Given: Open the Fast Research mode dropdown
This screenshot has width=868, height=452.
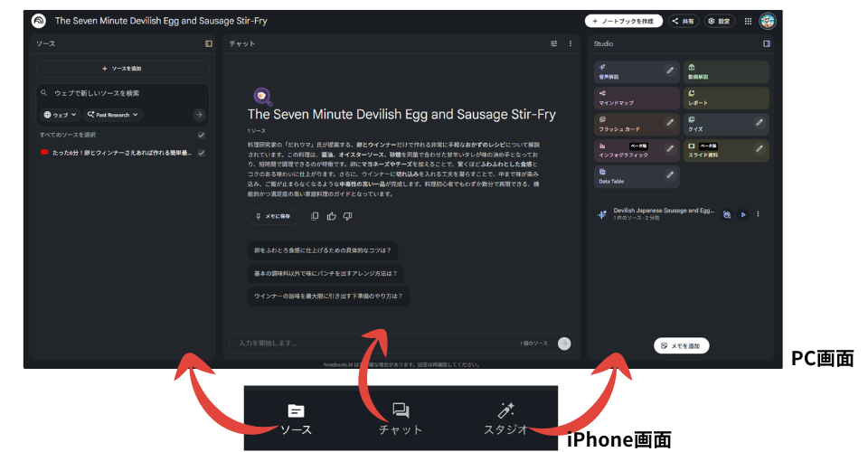Looking at the screenshot, I should (113, 115).
